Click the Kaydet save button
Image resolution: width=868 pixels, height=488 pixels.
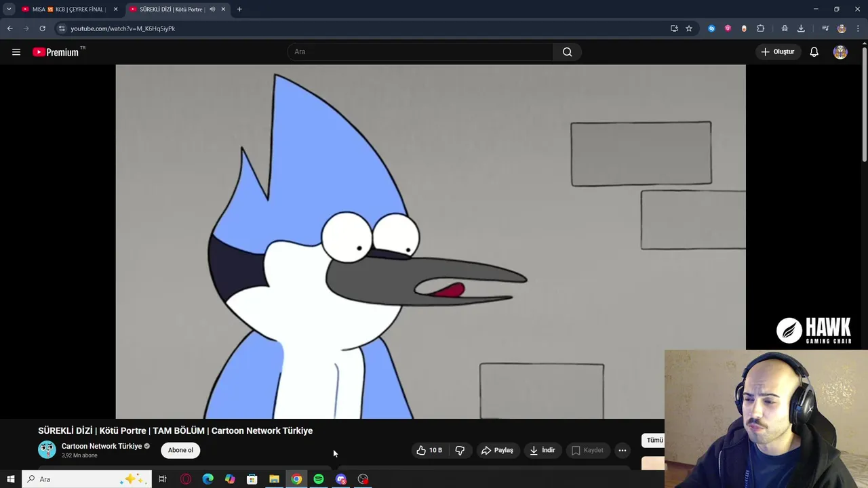pyautogui.click(x=587, y=450)
